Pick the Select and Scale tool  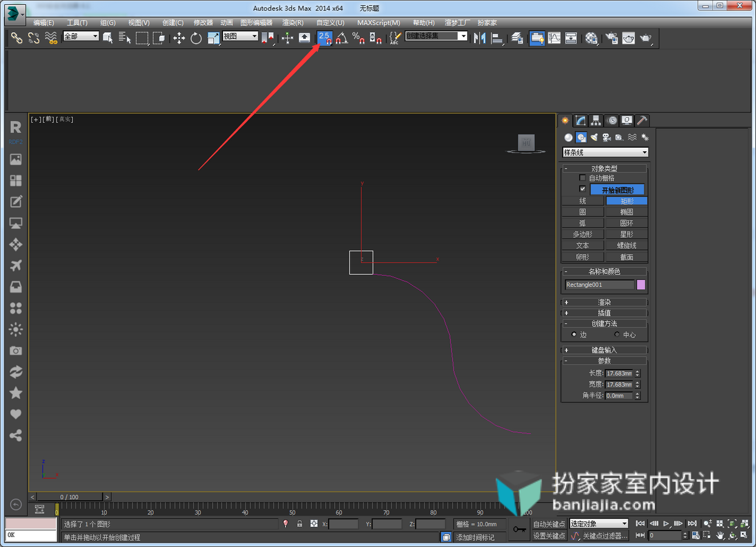[x=213, y=38]
